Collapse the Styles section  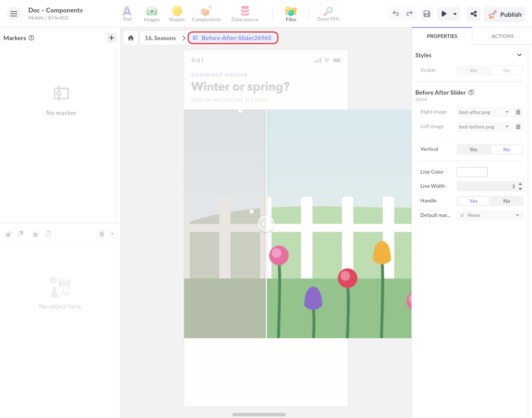coord(519,55)
